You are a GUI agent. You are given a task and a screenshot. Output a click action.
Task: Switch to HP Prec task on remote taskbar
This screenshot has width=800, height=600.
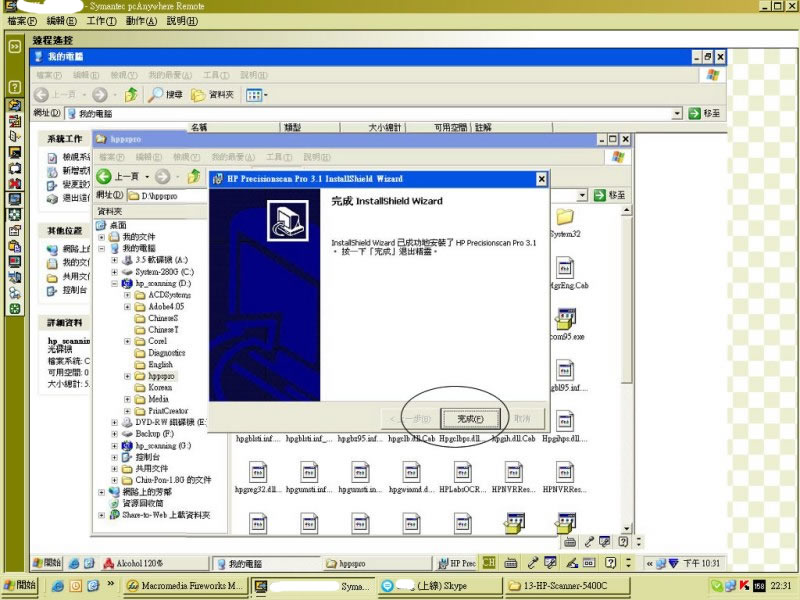[x=458, y=563]
